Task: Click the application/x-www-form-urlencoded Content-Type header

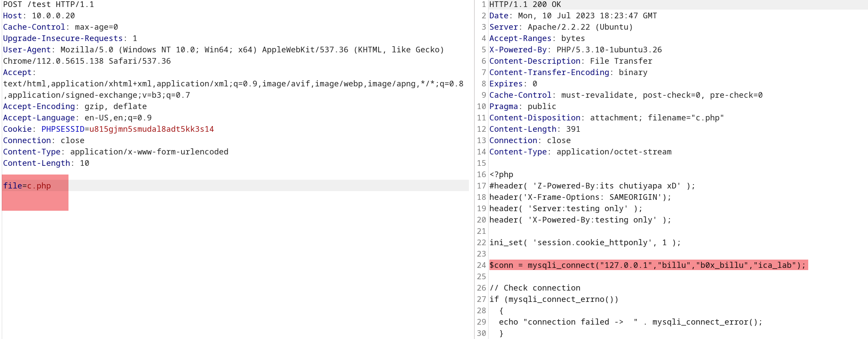Action: click(x=116, y=152)
